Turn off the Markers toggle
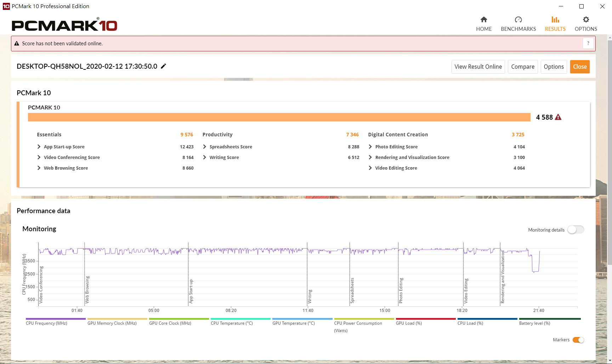The height and width of the screenshot is (364, 612). 578,340
